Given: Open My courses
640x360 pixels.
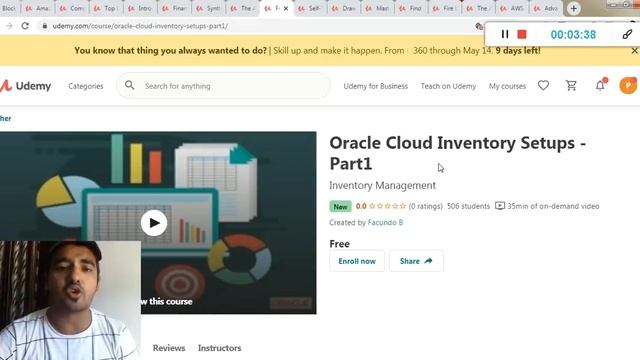Looking at the screenshot, I should coord(507,86).
